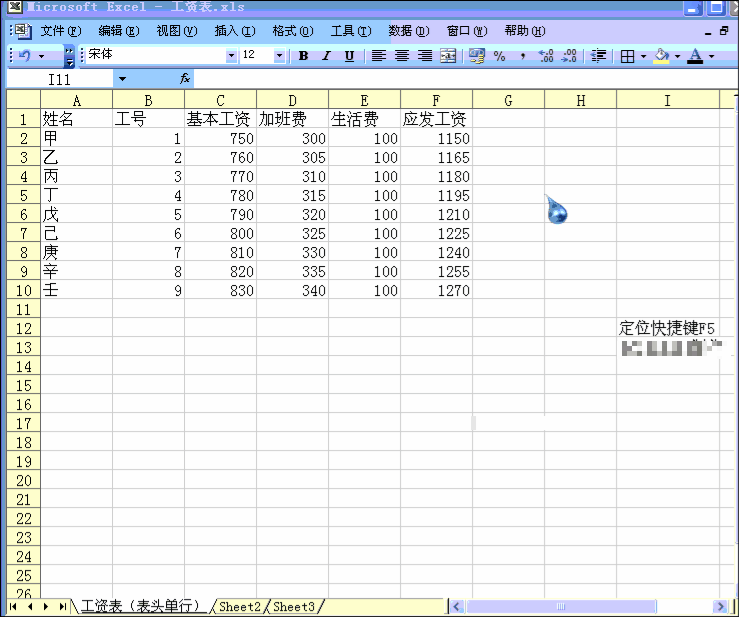Screen dimensions: 739x617
Task: Open the 视图(V) menu
Action: click(x=177, y=31)
